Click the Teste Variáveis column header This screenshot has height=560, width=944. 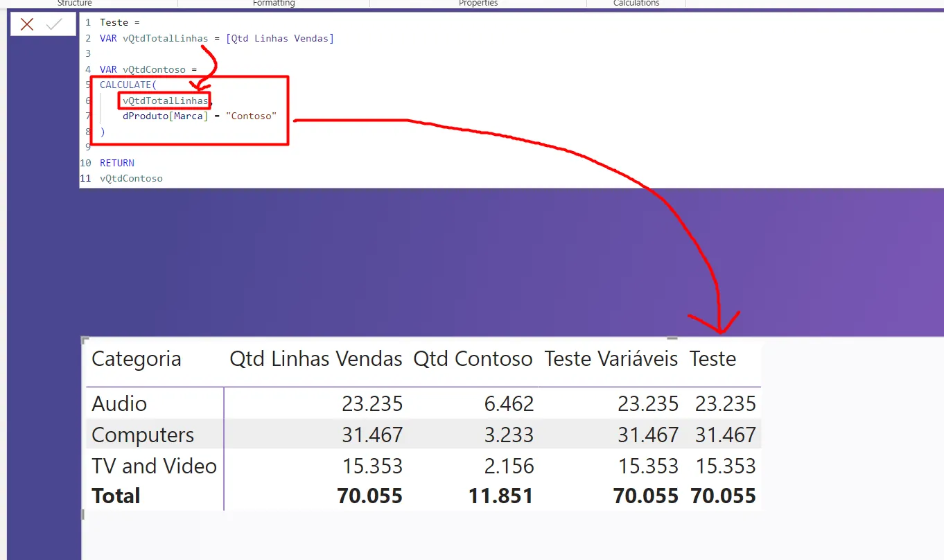point(611,359)
